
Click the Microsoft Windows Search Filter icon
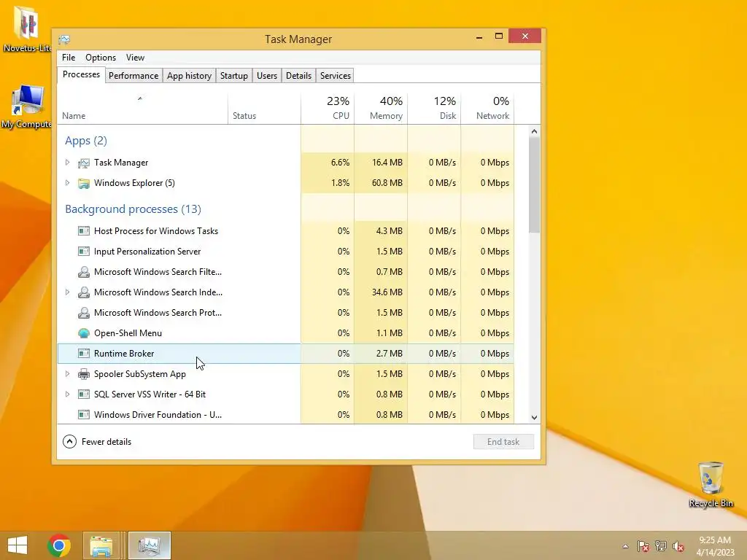(x=84, y=272)
